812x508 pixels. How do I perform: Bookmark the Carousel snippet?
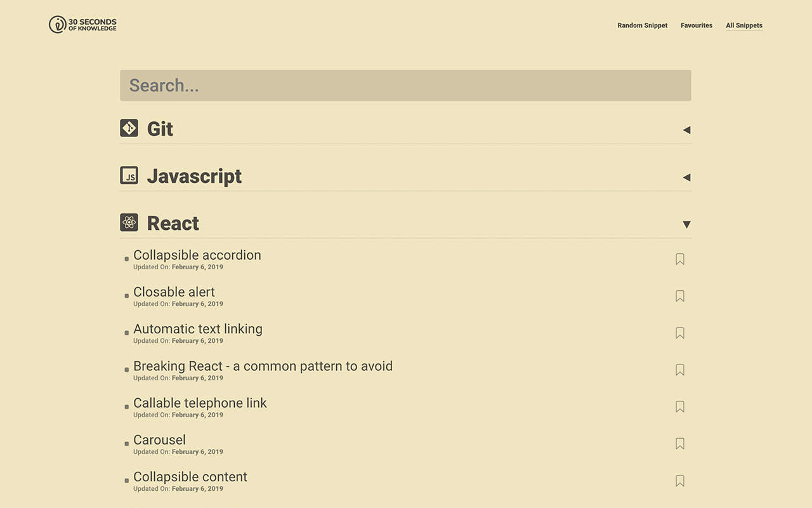click(679, 444)
